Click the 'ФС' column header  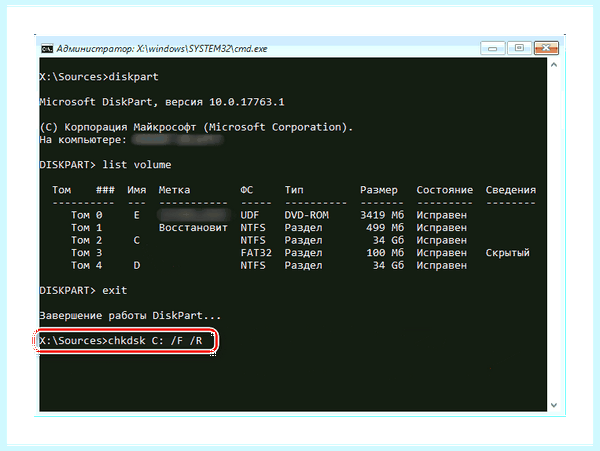(x=246, y=190)
